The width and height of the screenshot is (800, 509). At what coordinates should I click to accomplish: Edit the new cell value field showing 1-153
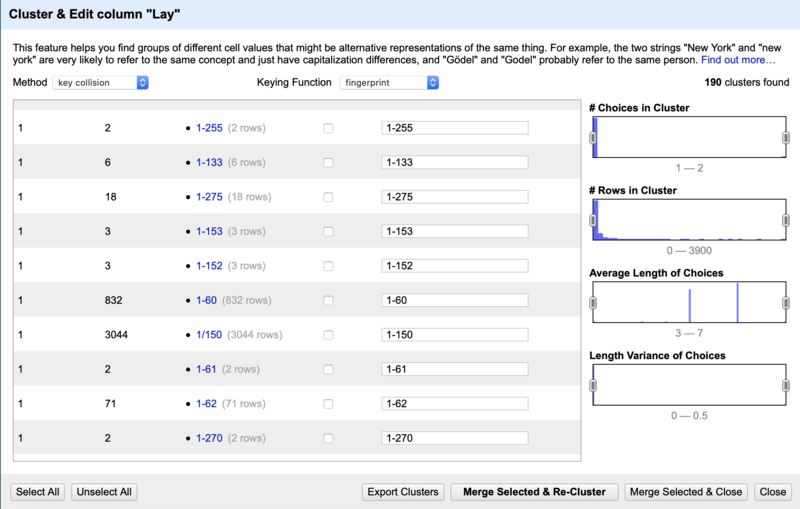click(x=455, y=232)
